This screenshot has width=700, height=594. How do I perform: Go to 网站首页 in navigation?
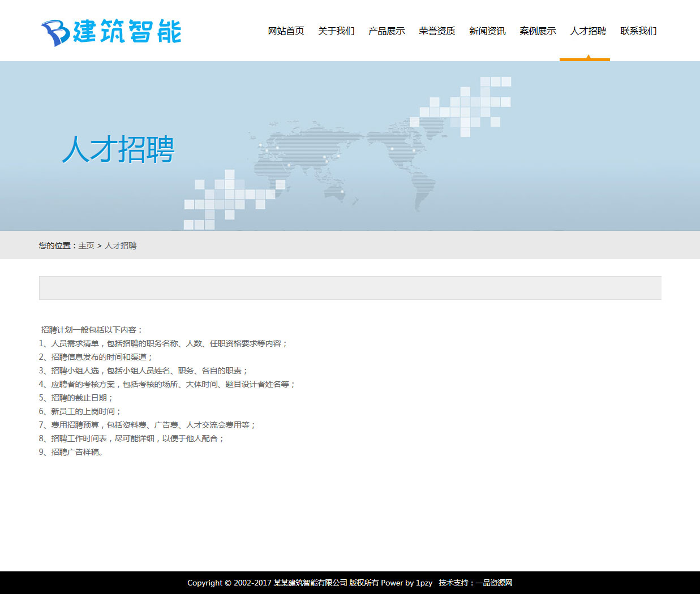(286, 31)
